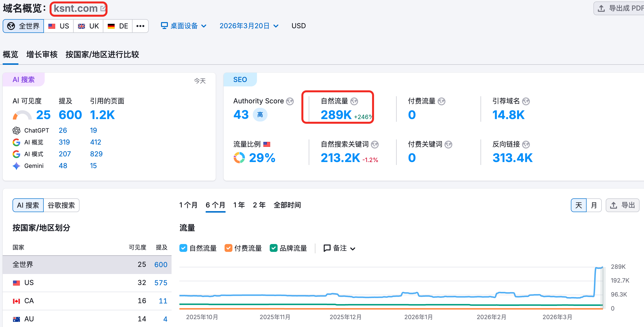Disable the 品牌流量 checkbox
Screen dimensions: 644x327
273,248
